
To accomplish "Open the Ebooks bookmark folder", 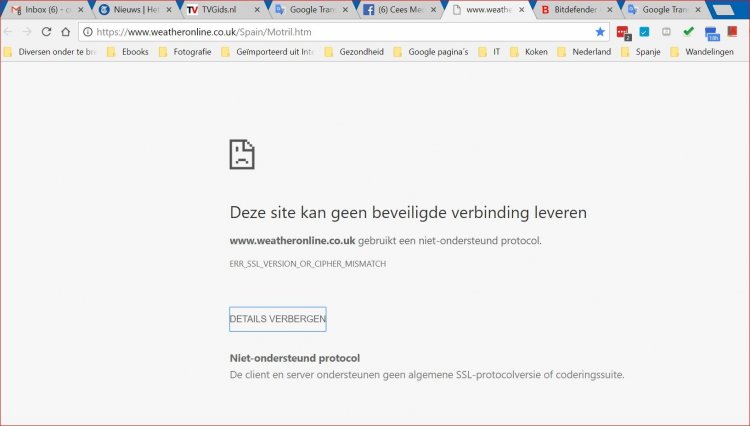I will coord(128,52).
